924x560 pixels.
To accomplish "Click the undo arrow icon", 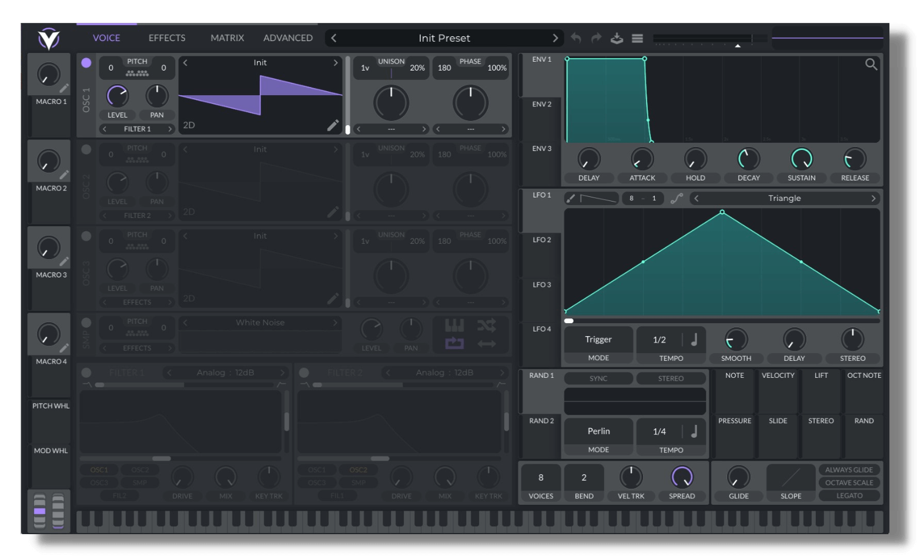I will 576,38.
